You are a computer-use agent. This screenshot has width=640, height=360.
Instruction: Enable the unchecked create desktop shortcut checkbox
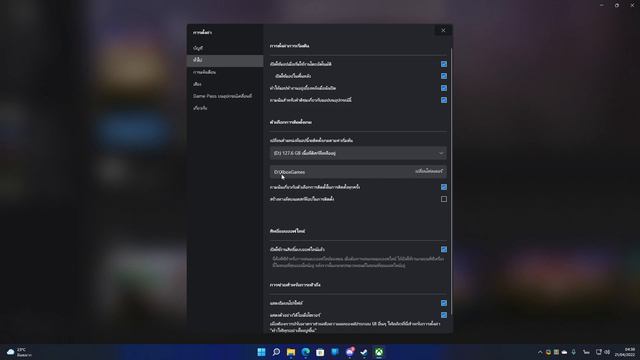click(444, 199)
